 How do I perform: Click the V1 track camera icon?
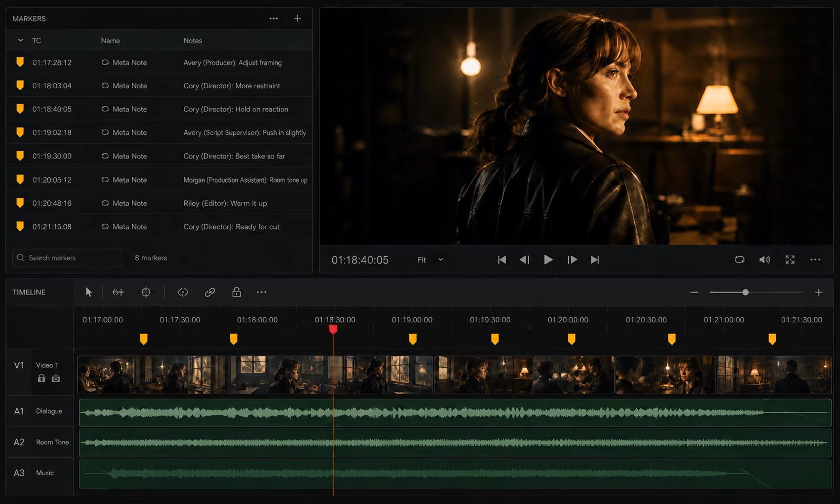pyautogui.click(x=56, y=379)
